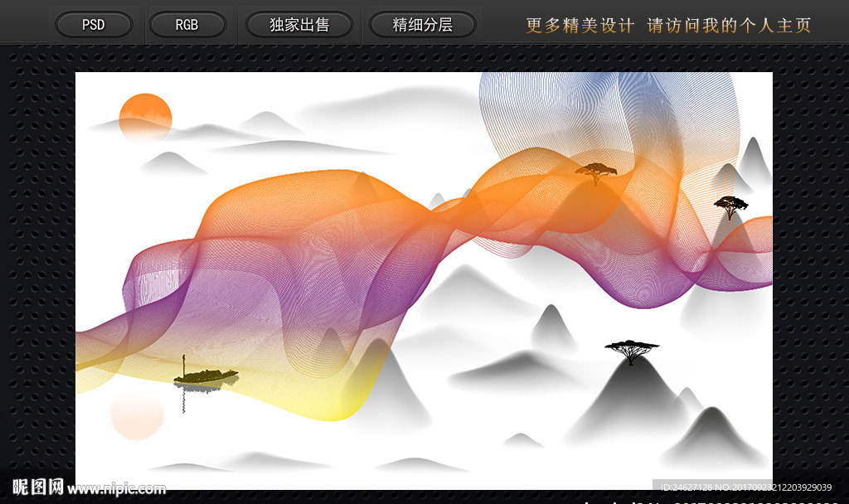Image resolution: width=849 pixels, height=504 pixels.
Task: Click the artwork preview thumbnail image
Action: coord(424,280)
